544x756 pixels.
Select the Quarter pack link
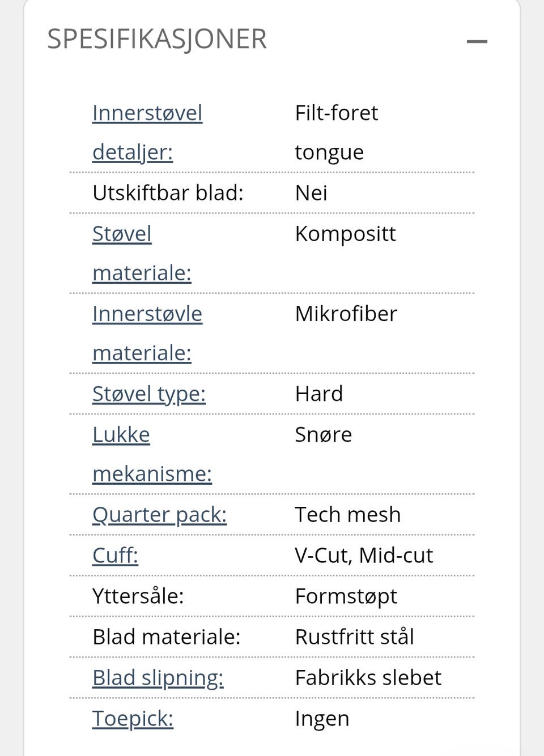159,514
